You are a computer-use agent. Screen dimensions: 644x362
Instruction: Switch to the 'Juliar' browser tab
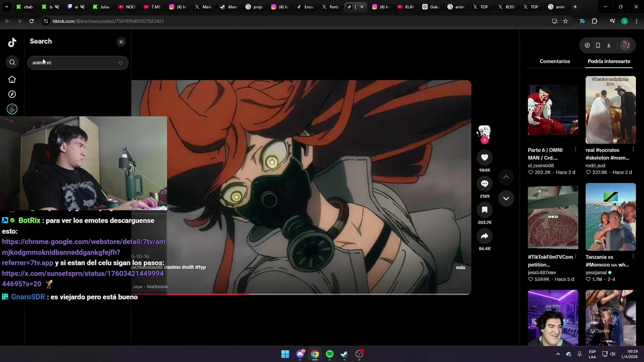[x=101, y=7]
